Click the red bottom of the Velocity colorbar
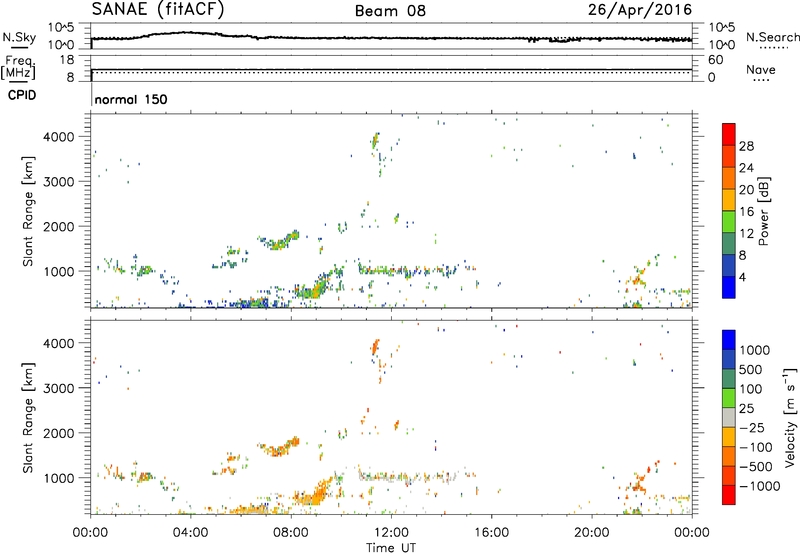 pyautogui.click(x=729, y=495)
